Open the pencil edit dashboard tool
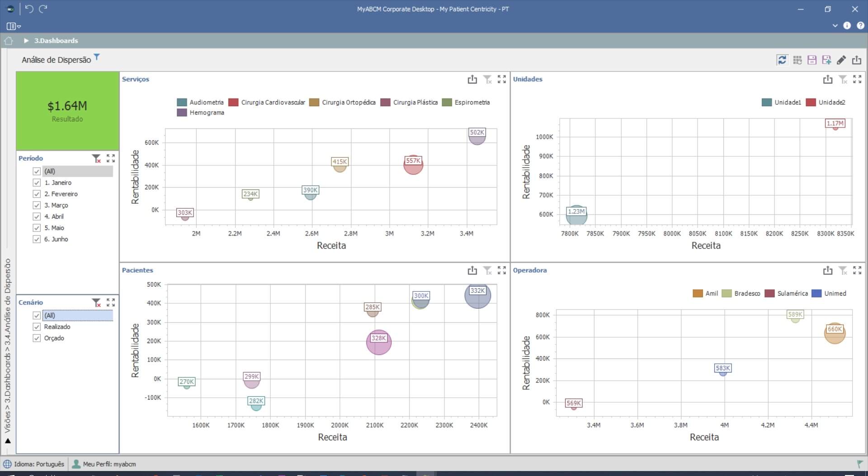The image size is (868, 476). point(841,60)
